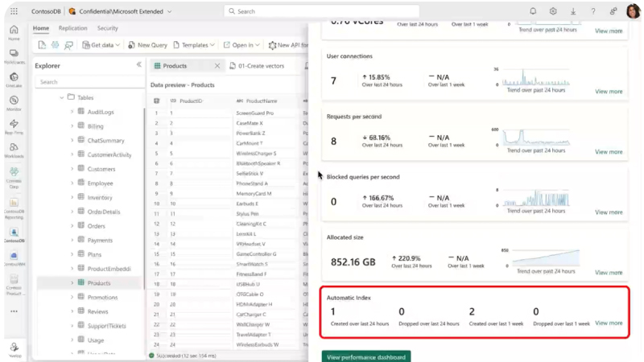Screen dimensions: 644x362
Task: Close the Products tab
Action: click(x=217, y=66)
